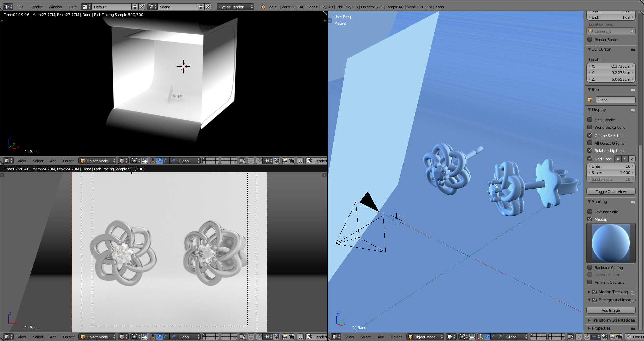The height and width of the screenshot is (341, 644).
Task: Click pause preview icon in top-left viewport header
Action: tap(300, 161)
